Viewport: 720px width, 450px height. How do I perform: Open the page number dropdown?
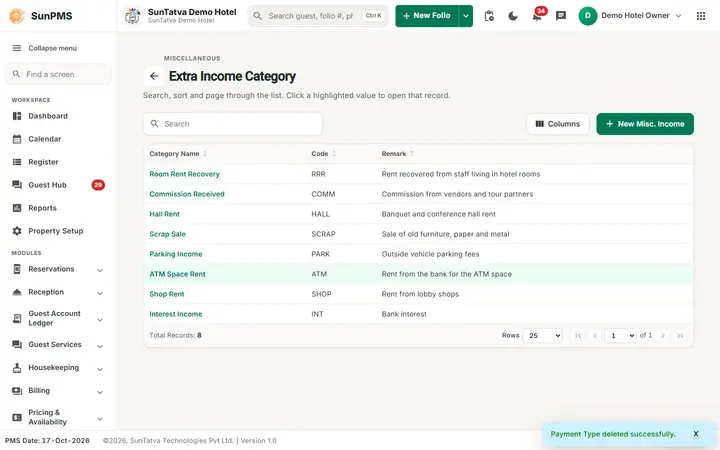tap(620, 336)
